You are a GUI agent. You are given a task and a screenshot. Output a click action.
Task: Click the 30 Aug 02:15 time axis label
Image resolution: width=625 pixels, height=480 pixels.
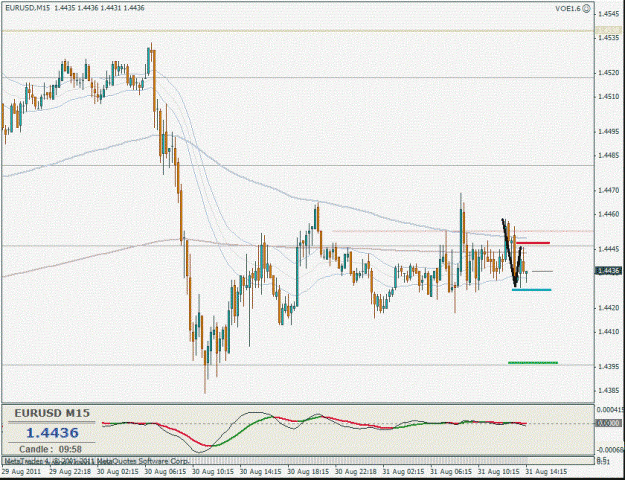pos(118,471)
